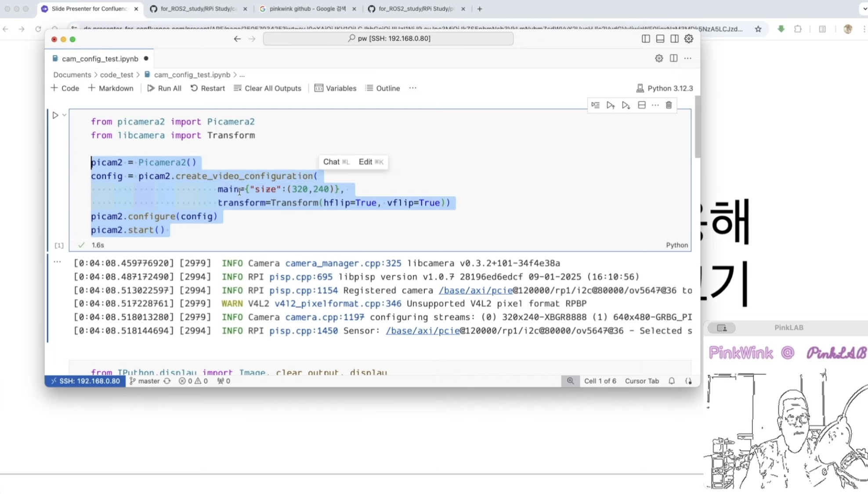The height and width of the screenshot is (494, 868).
Task: Run the first code cell
Action: [55, 115]
